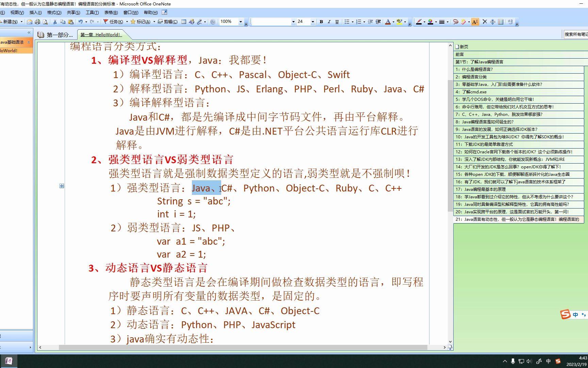Click the increase indent icon
Screen dimensions: 588x368
coord(378,22)
